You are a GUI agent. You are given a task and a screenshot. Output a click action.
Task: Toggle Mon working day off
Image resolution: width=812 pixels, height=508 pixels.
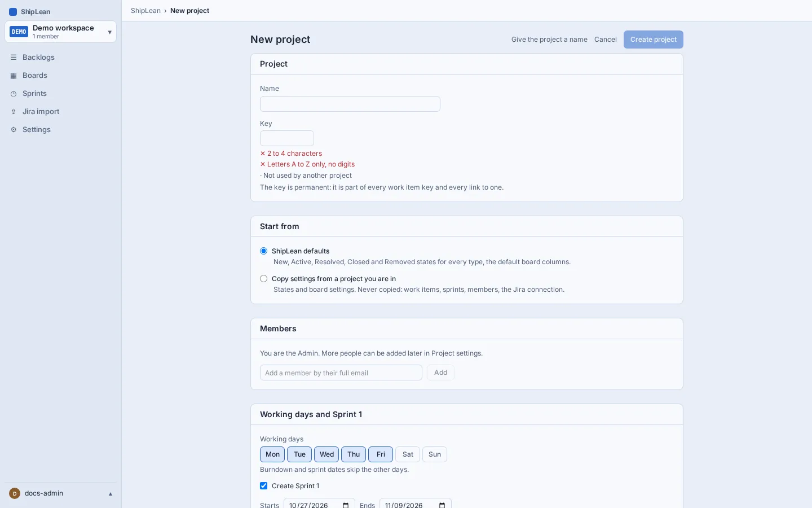(x=272, y=454)
